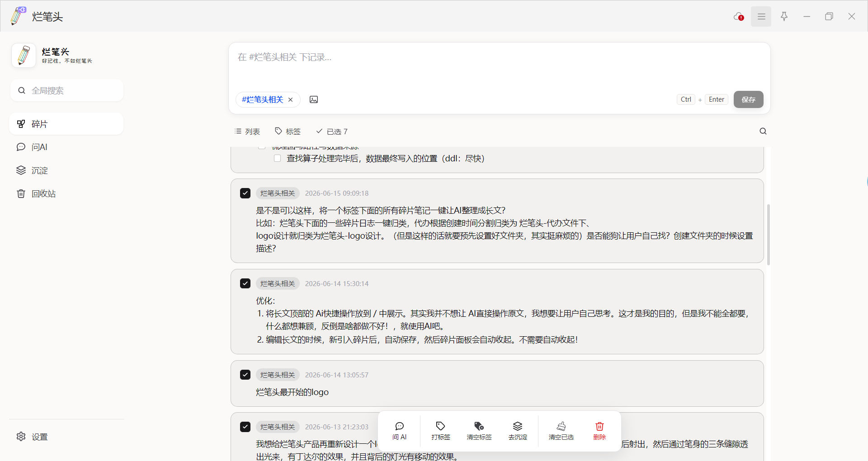Toggle the 查找算子处理完毕后 todo checkbox
Image resolution: width=868 pixels, height=461 pixels.
coord(278,158)
